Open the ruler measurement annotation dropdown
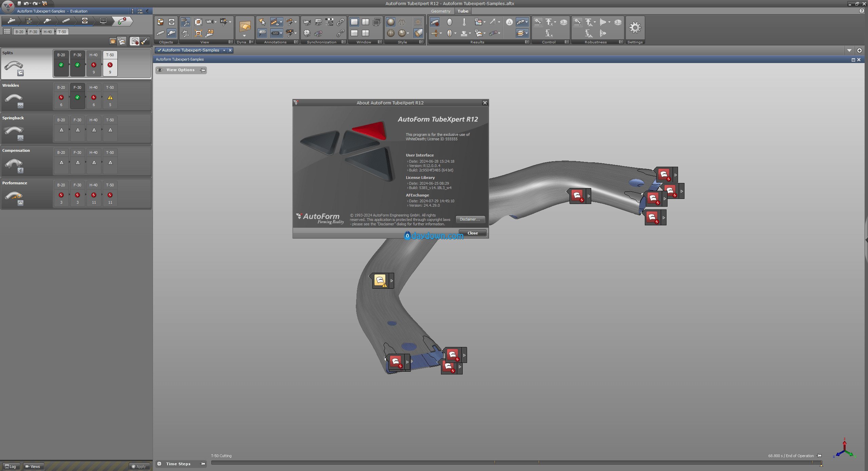The image size is (868, 471). (x=281, y=22)
